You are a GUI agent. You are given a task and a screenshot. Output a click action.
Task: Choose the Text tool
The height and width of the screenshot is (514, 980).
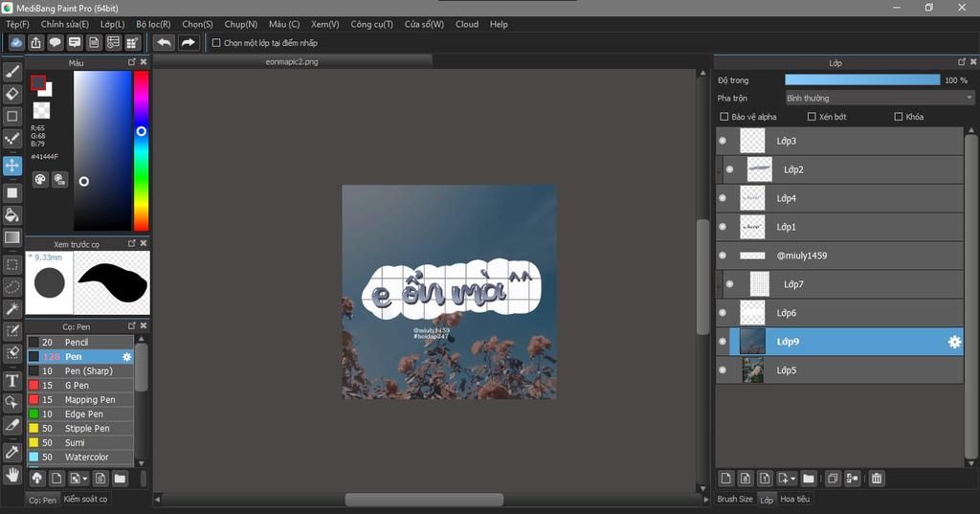(11, 380)
